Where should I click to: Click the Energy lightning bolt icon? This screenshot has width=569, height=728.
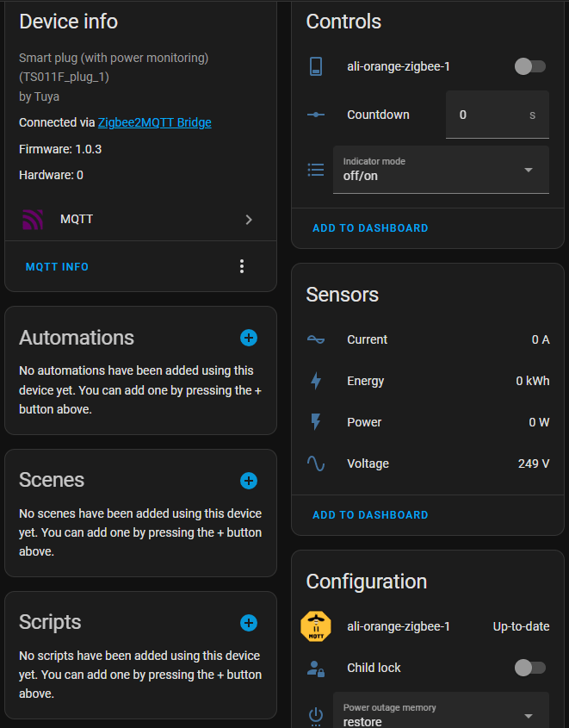point(316,381)
